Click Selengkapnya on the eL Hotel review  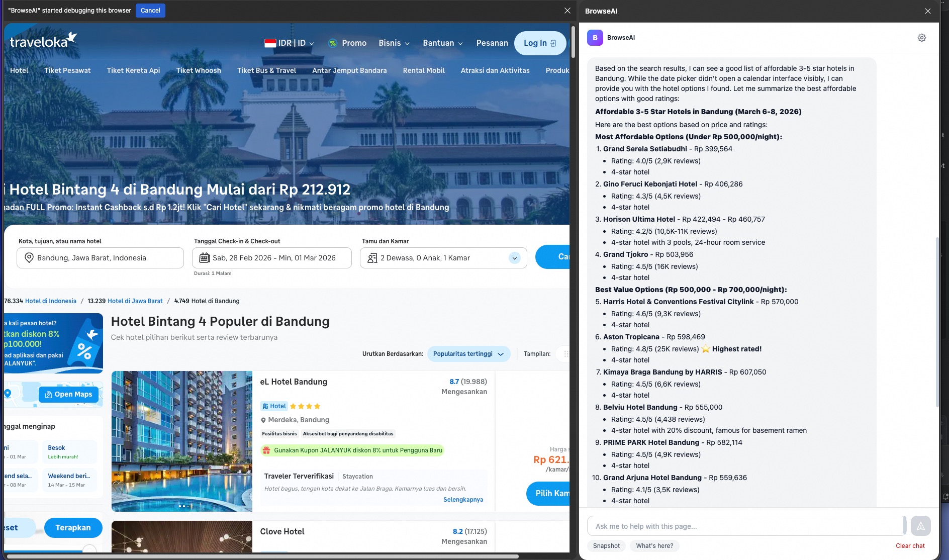pyautogui.click(x=463, y=500)
